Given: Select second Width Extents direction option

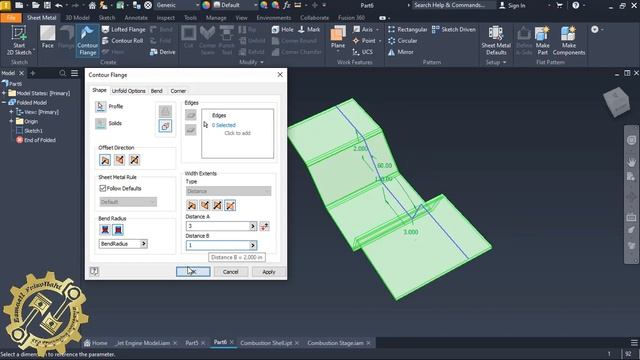Looking at the screenshot, I should point(204,205).
